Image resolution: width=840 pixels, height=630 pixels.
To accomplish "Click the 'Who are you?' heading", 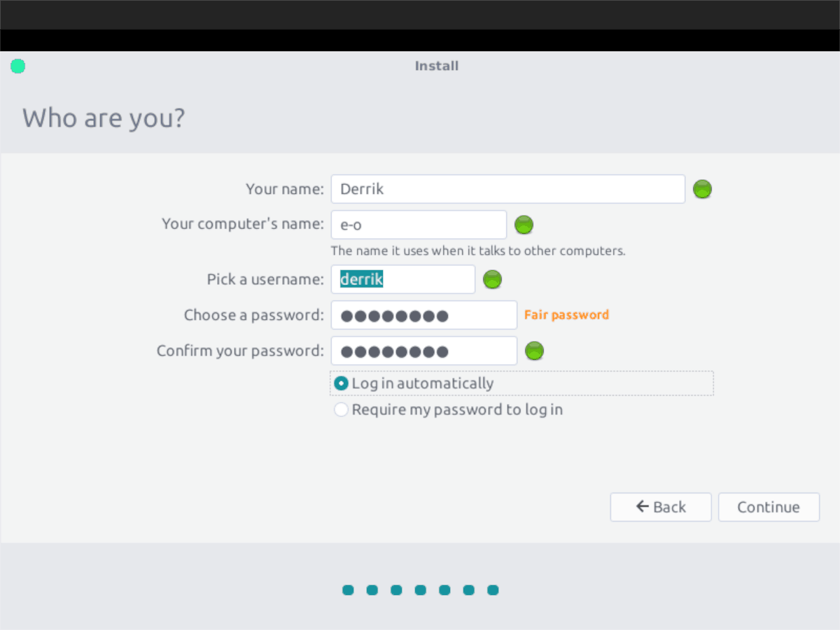I will 104,118.
